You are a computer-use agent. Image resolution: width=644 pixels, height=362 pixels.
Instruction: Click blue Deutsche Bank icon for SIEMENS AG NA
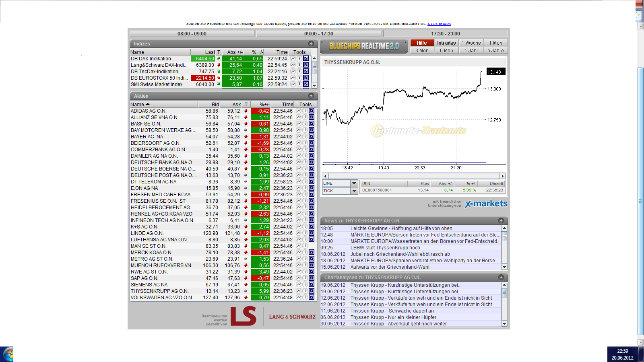tap(312, 285)
